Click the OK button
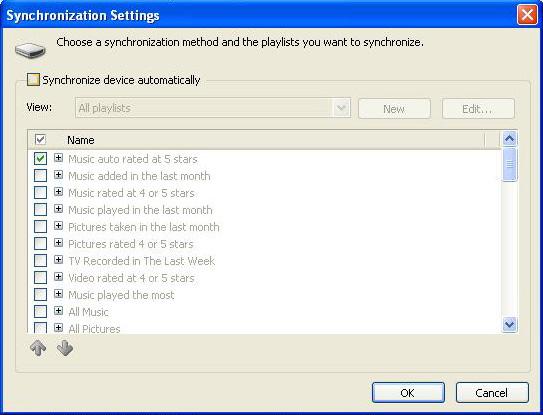The width and height of the screenshot is (543, 415). (408, 392)
